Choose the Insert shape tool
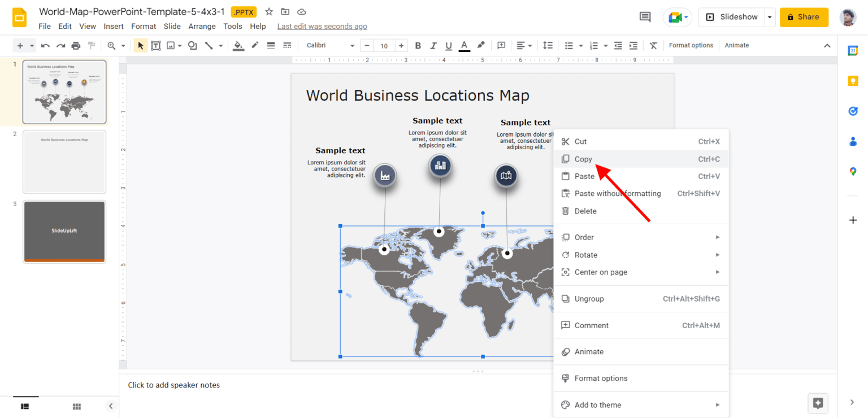This screenshot has height=418, width=868. [x=192, y=45]
